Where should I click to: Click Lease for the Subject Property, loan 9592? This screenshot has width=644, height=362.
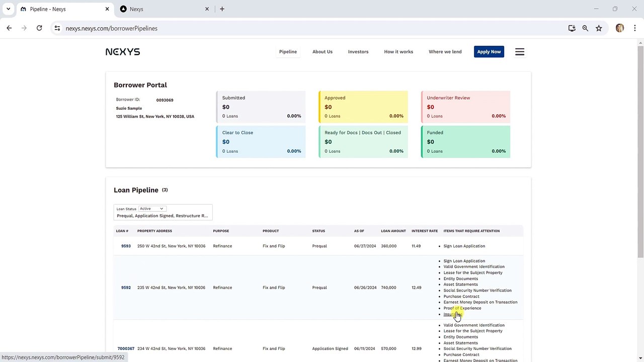[473, 273]
